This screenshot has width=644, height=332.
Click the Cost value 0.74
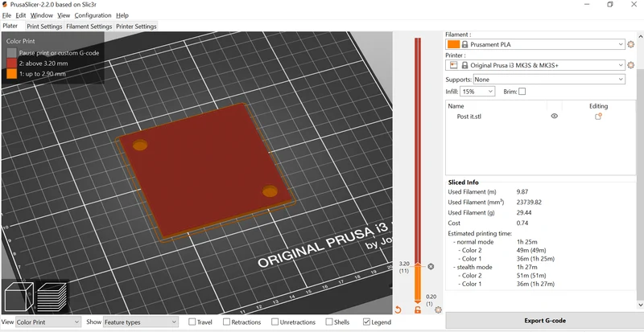click(x=522, y=223)
